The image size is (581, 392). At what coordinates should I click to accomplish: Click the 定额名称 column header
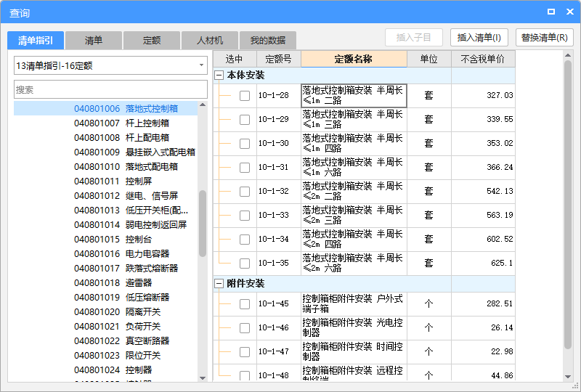[354, 59]
